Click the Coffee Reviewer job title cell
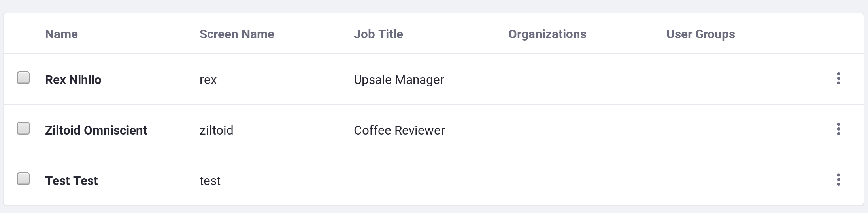This screenshot has width=868, height=213. (x=399, y=130)
